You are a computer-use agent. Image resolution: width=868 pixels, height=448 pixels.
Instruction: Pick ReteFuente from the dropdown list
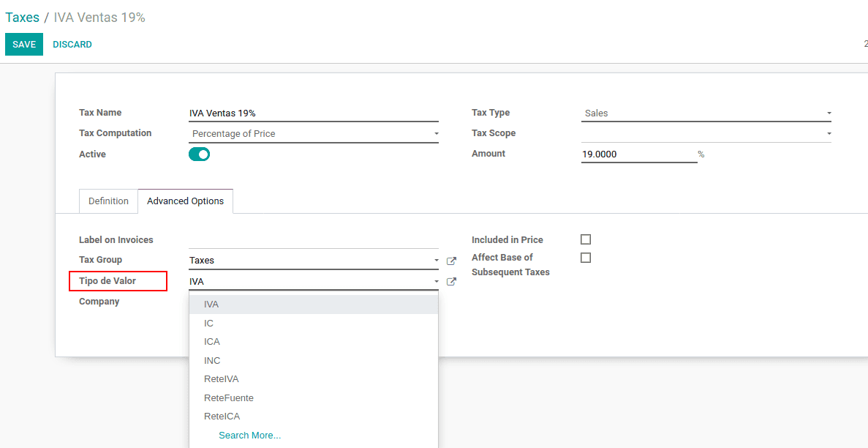313,398
